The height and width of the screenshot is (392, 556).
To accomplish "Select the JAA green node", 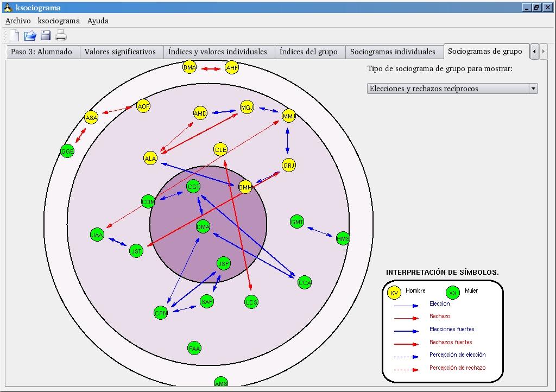I will click(97, 235).
